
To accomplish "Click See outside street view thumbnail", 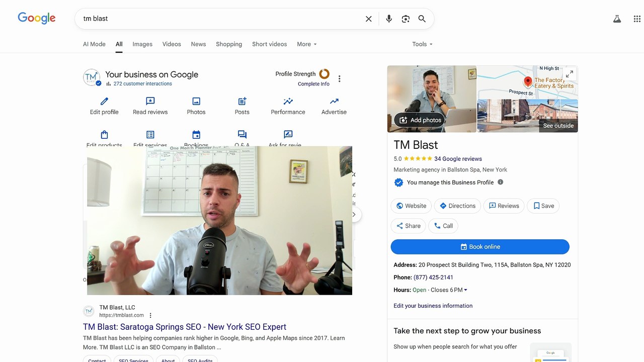I will (527, 116).
